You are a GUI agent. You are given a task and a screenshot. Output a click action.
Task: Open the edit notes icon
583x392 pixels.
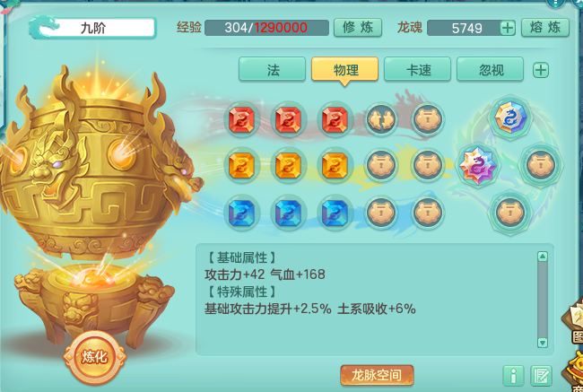(541, 376)
